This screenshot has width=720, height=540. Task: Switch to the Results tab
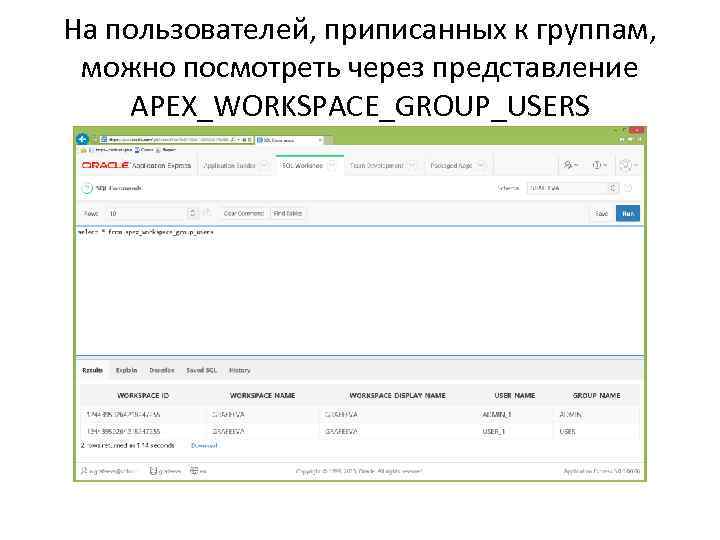coord(93,370)
